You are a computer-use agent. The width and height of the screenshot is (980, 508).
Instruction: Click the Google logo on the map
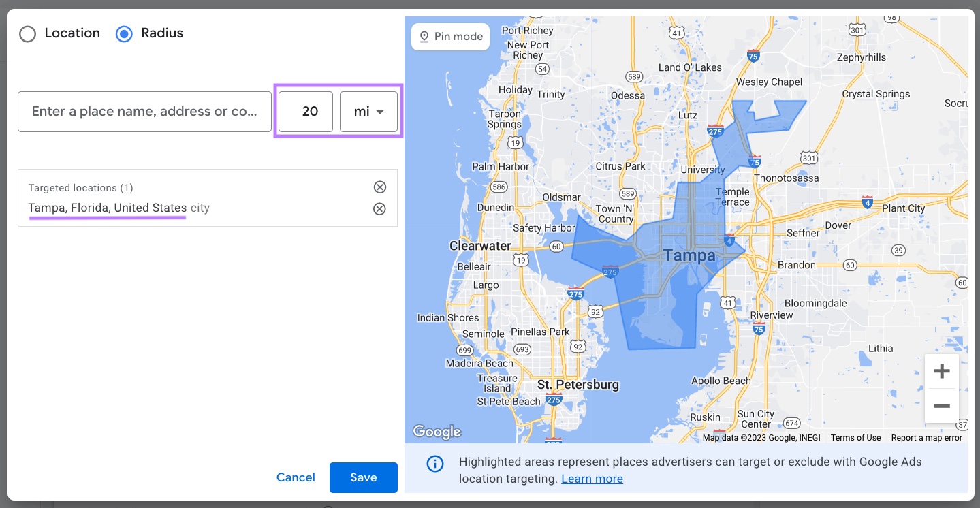[437, 431]
